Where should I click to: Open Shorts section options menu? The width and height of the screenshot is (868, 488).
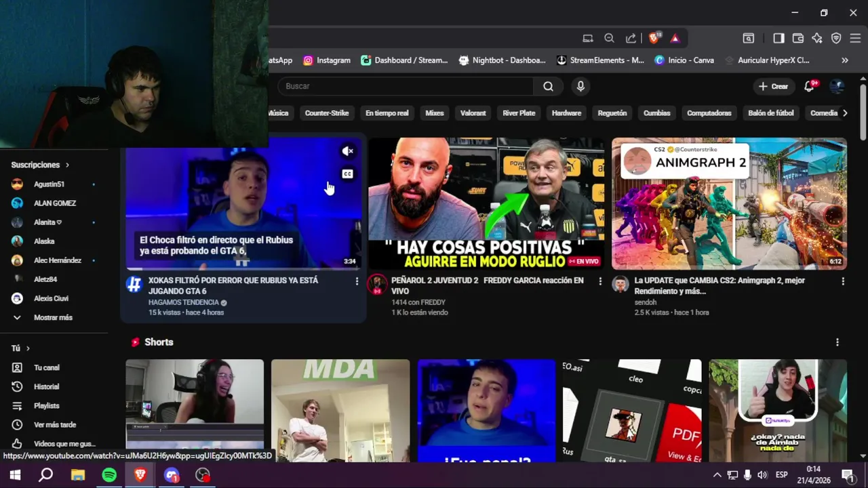coord(837,342)
